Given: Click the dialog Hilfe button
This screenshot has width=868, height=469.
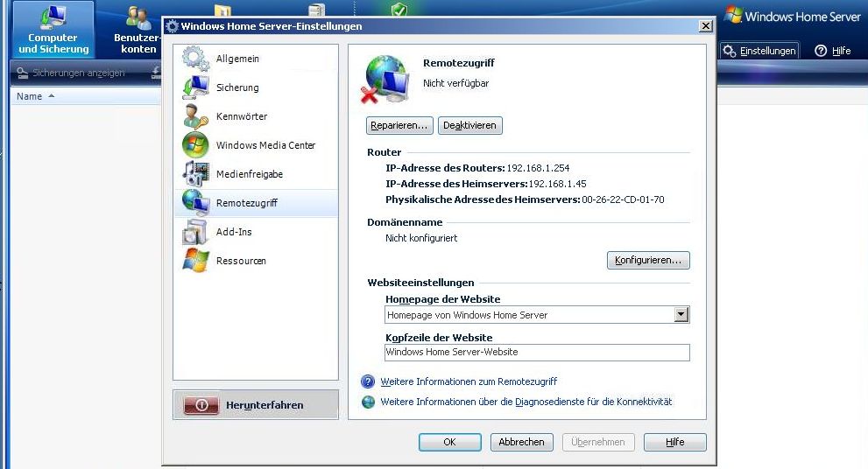Looking at the screenshot, I should tap(674, 442).
